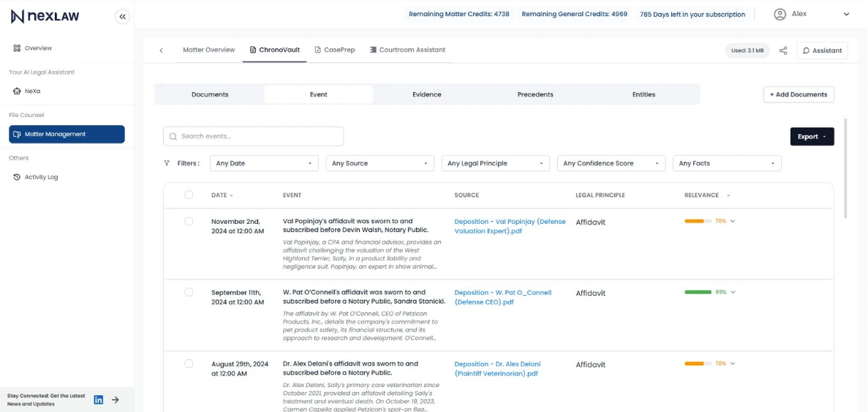Click the 99% green relevance bar
The width and height of the screenshot is (868, 412).
point(698,292)
